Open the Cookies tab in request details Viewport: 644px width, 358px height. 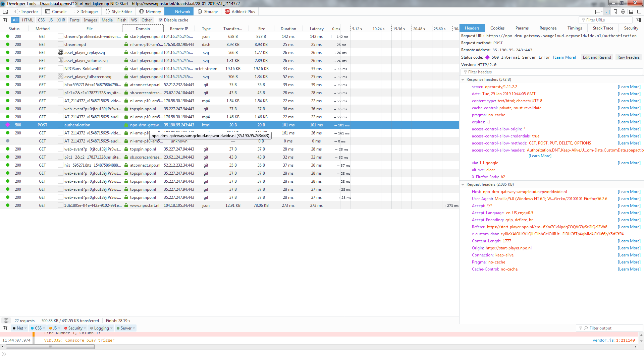tap(497, 28)
